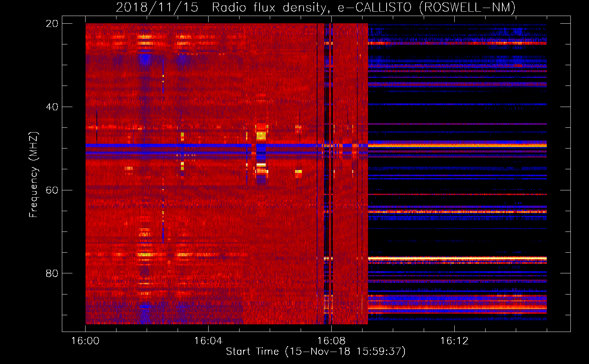Click the '16:00' time axis label
The image size is (589, 364).
pos(85,341)
